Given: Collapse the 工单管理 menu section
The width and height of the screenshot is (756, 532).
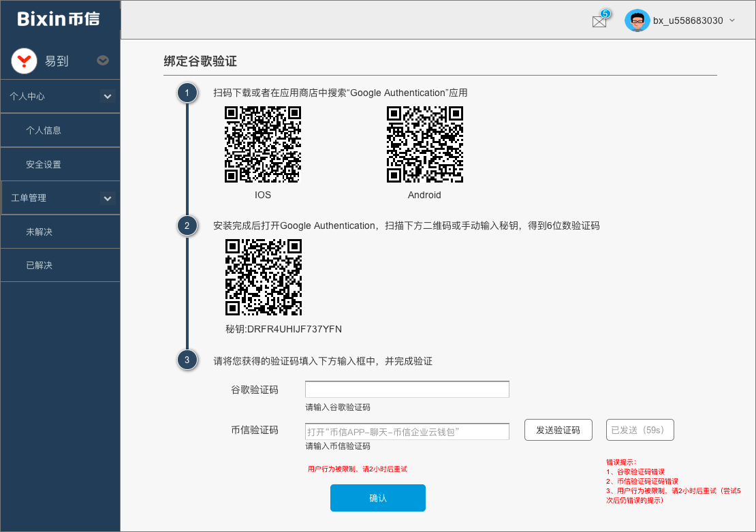Looking at the screenshot, I should click(x=108, y=198).
